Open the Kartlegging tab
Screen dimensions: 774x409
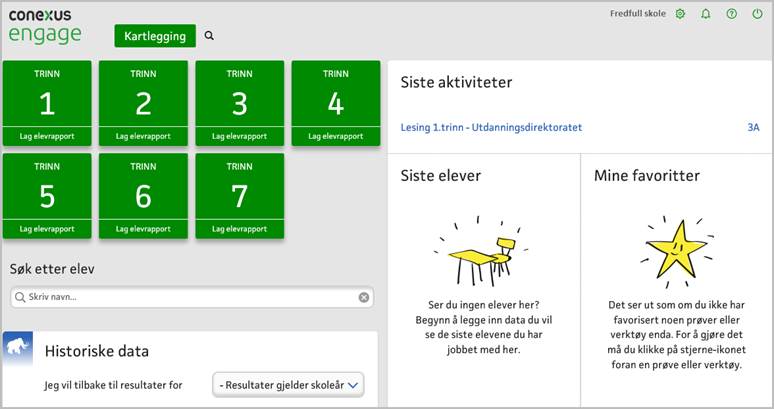tap(155, 36)
